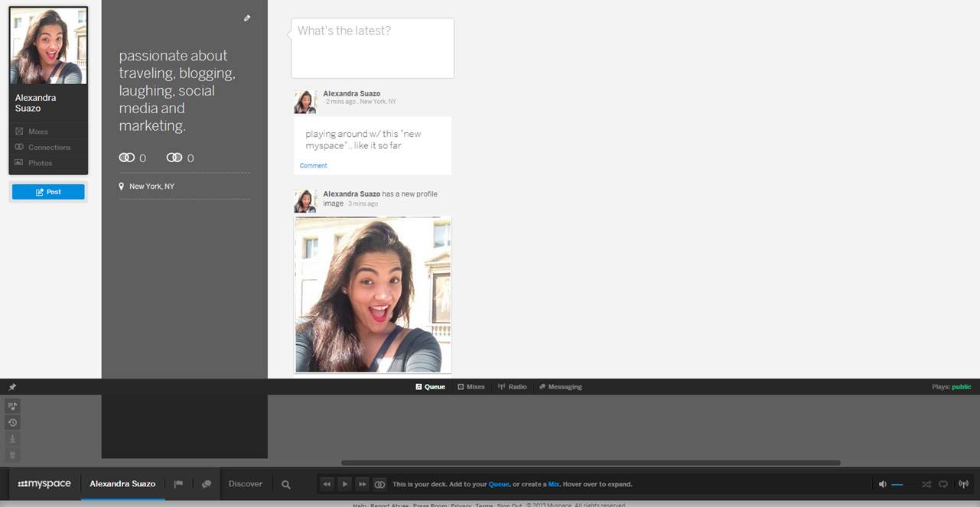
Task: Open the notifications flag icon
Action: tap(178, 484)
